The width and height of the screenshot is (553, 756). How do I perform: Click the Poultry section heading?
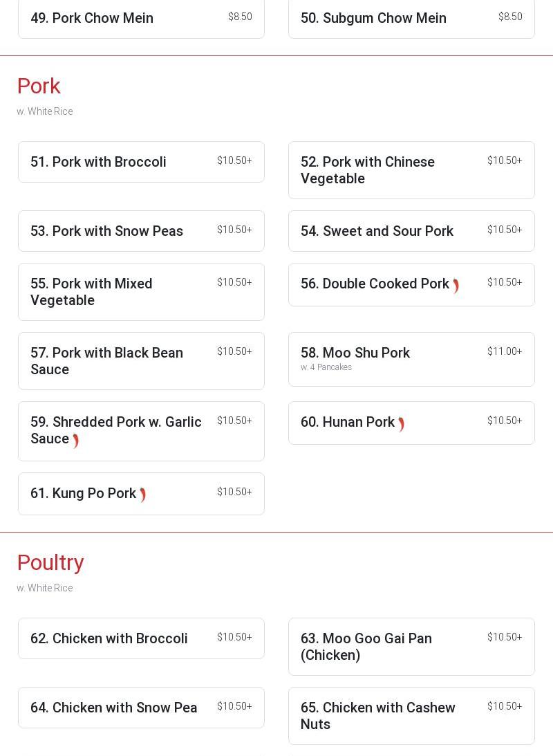click(50, 562)
